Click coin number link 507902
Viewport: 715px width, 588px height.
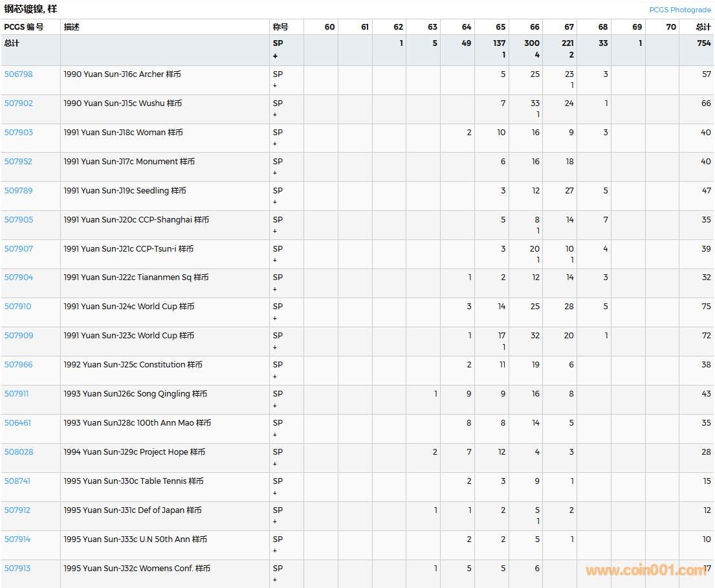coord(18,103)
